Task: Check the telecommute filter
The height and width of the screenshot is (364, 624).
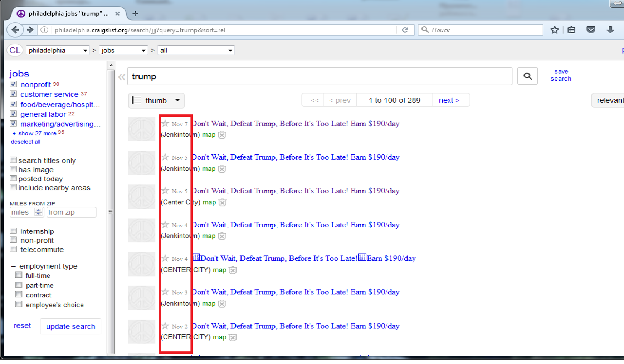Action: point(13,249)
